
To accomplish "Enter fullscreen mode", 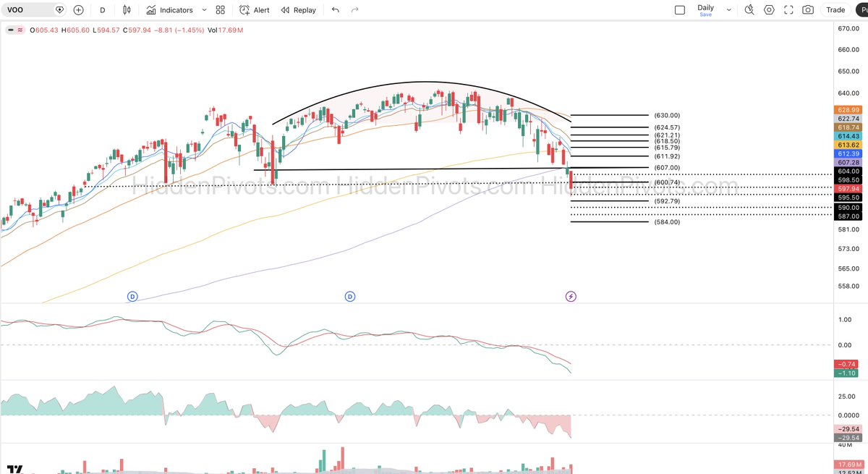I will (x=788, y=10).
